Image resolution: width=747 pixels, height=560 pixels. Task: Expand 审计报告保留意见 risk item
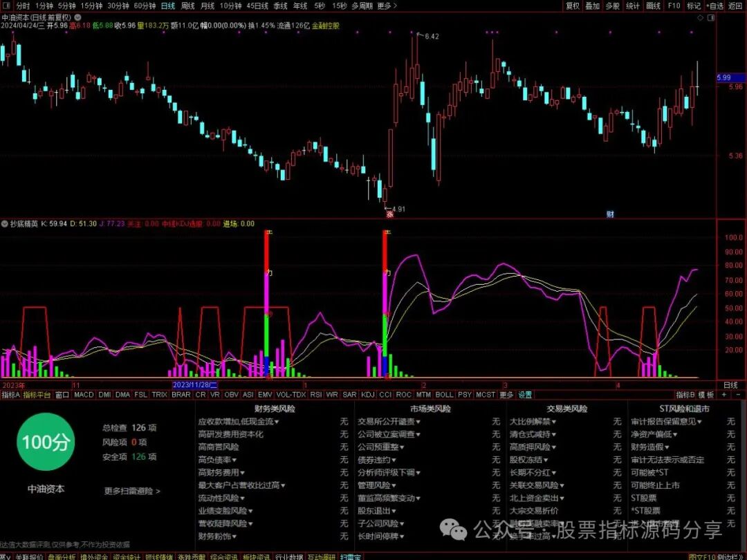tap(667, 422)
